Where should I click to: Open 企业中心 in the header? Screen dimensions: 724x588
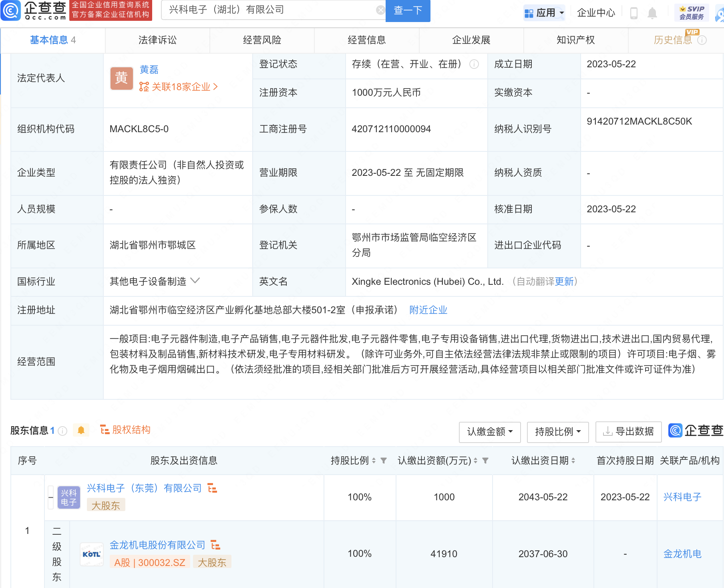click(596, 13)
